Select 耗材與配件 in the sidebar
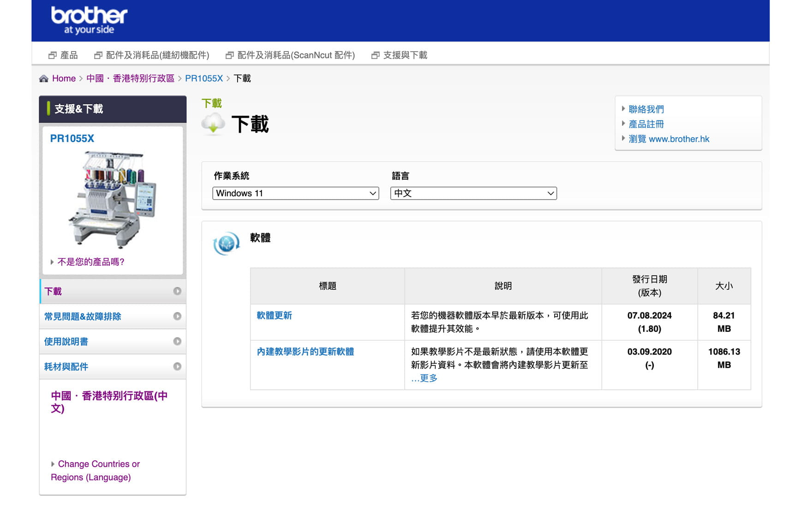The image size is (812, 517). pos(113,367)
